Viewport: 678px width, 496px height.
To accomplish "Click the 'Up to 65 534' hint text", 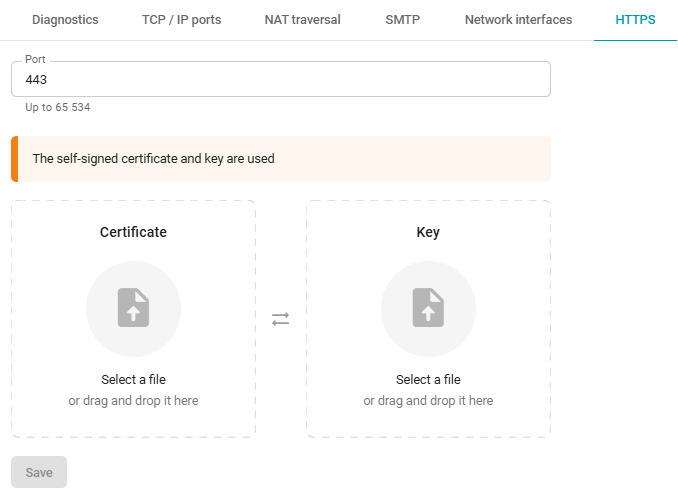I will point(58,107).
